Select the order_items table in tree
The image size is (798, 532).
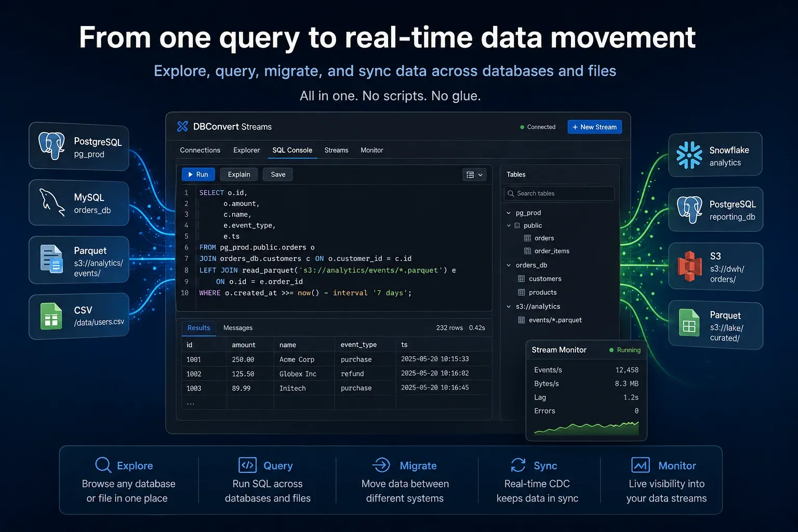pyautogui.click(x=552, y=251)
